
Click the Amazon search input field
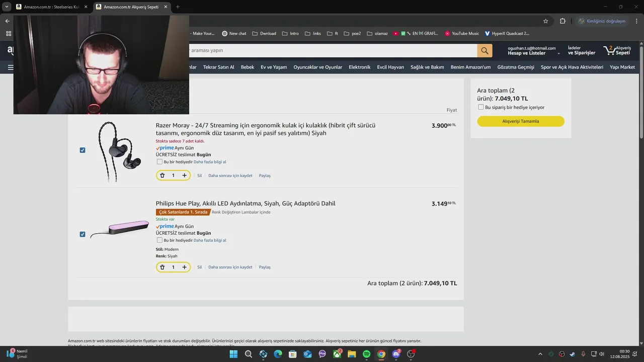333,50
